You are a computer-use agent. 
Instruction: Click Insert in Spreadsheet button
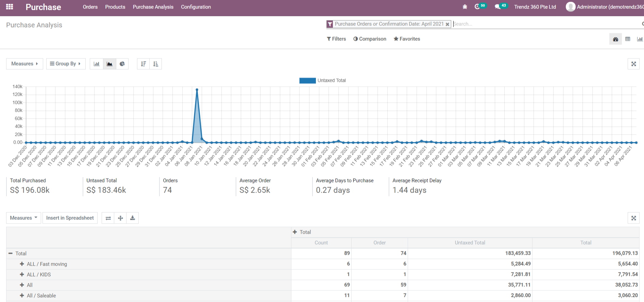pyautogui.click(x=70, y=218)
